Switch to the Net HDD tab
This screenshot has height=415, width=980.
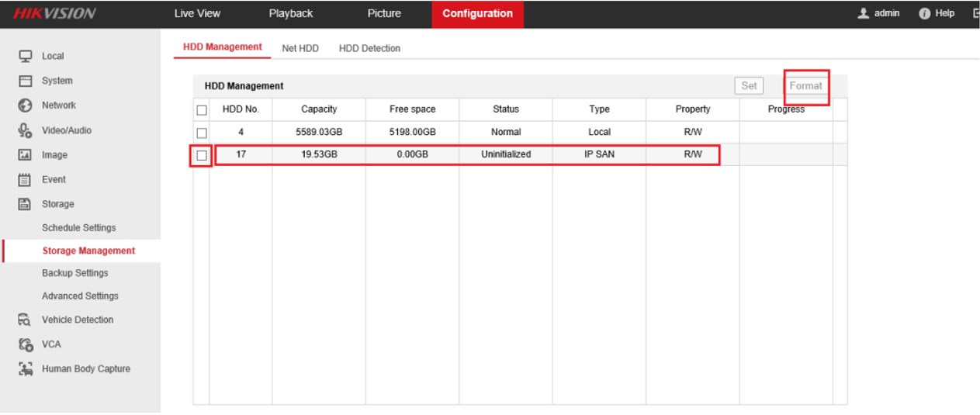[300, 48]
